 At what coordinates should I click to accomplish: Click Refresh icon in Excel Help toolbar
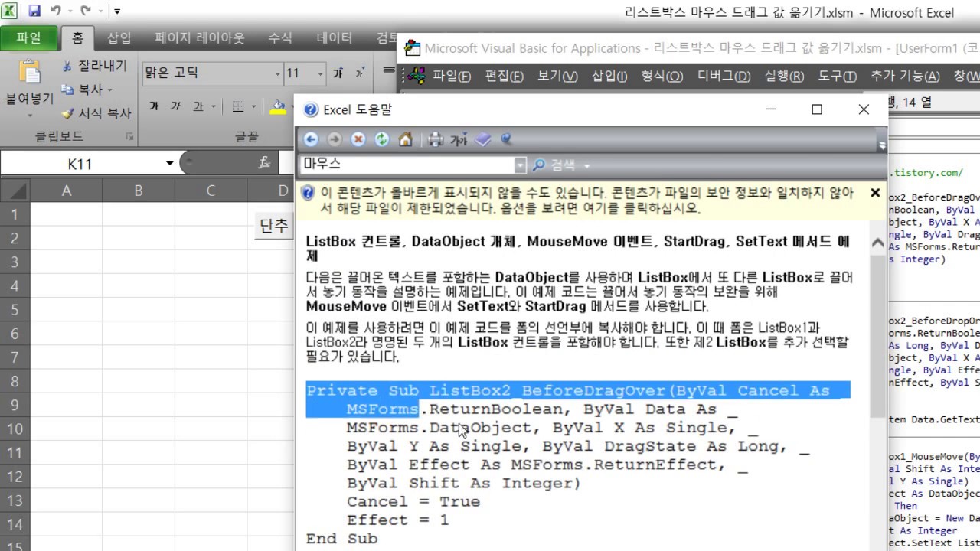click(x=381, y=139)
